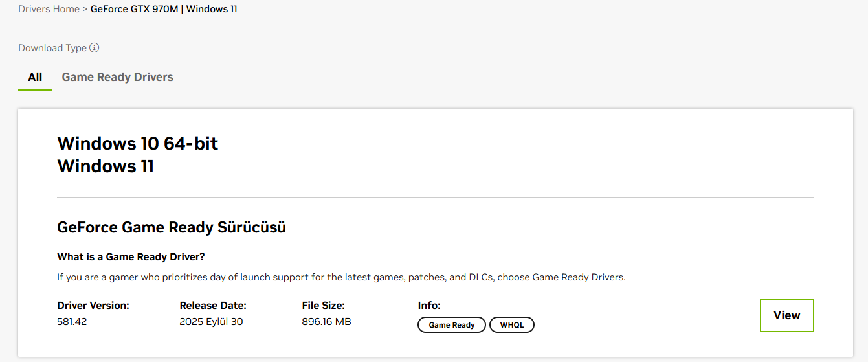Viewport: 868px width, 362px height.
Task: Click the Release Date label
Action: (x=213, y=306)
